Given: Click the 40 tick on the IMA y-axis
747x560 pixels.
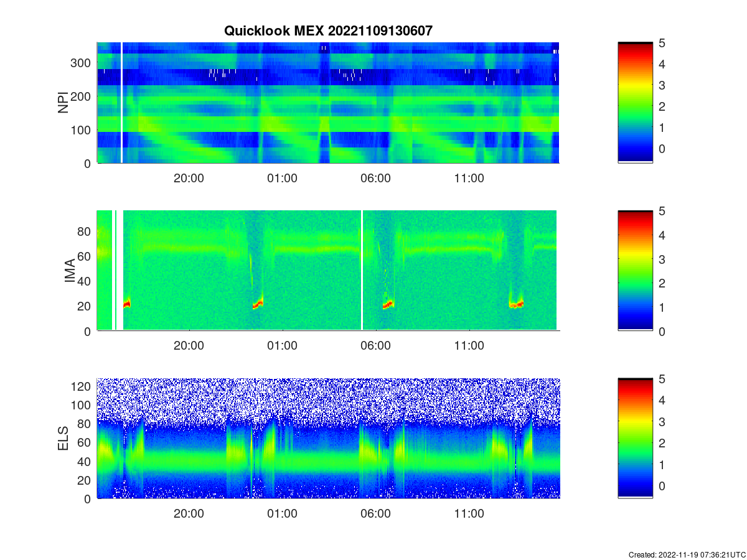Looking at the screenshot, I should [x=85, y=281].
